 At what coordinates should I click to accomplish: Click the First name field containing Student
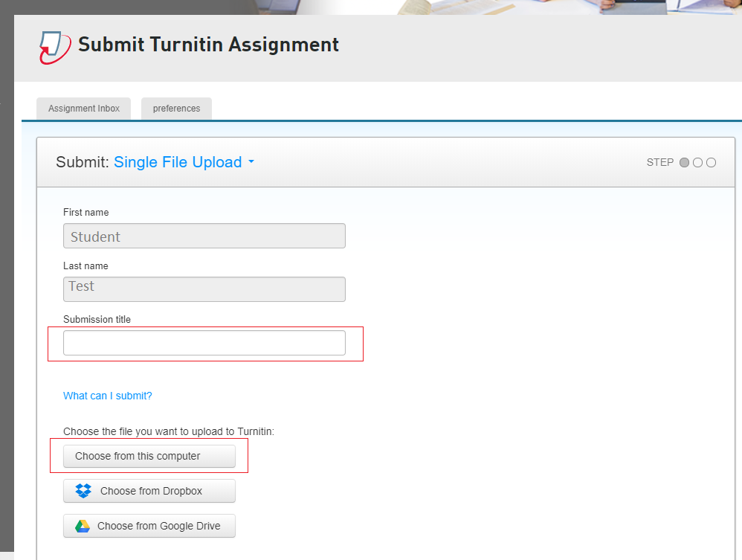[x=204, y=236]
